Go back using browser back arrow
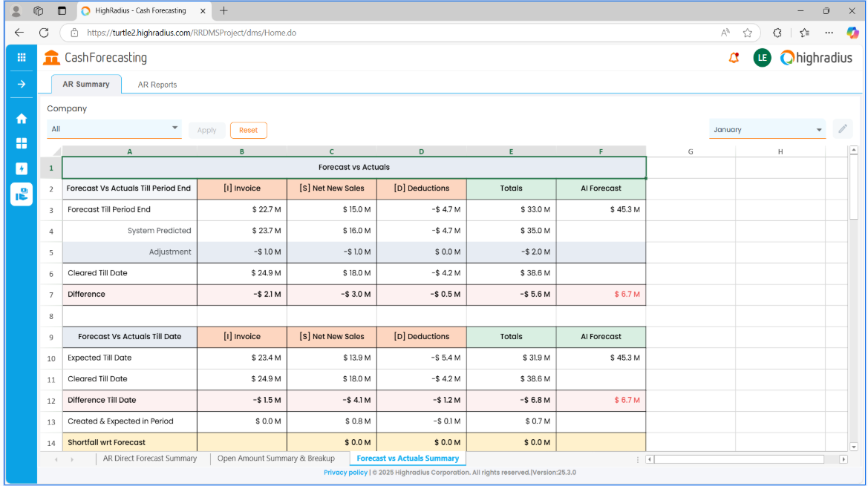This screenshot has width=868, height=486. (x=19, y=33)
